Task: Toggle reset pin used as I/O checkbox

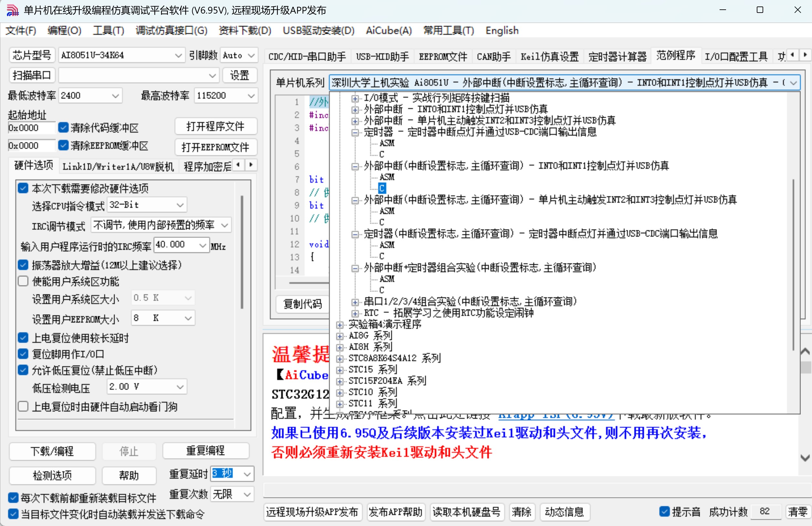Action: pos(23,354)
